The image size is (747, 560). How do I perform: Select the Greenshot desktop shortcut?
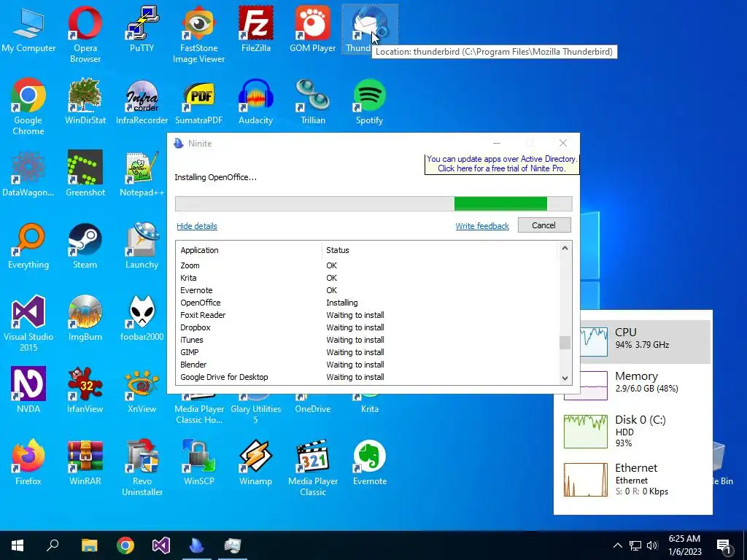85,174
